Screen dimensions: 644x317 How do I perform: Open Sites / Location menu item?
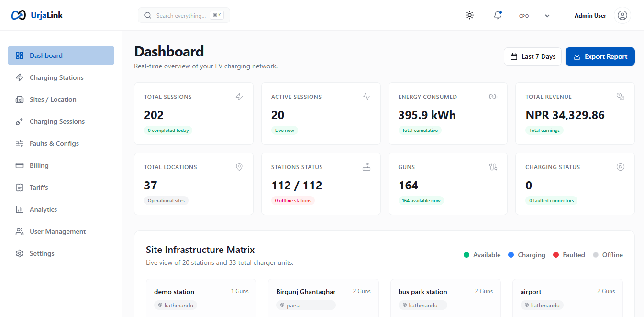[x=61, y=99]
